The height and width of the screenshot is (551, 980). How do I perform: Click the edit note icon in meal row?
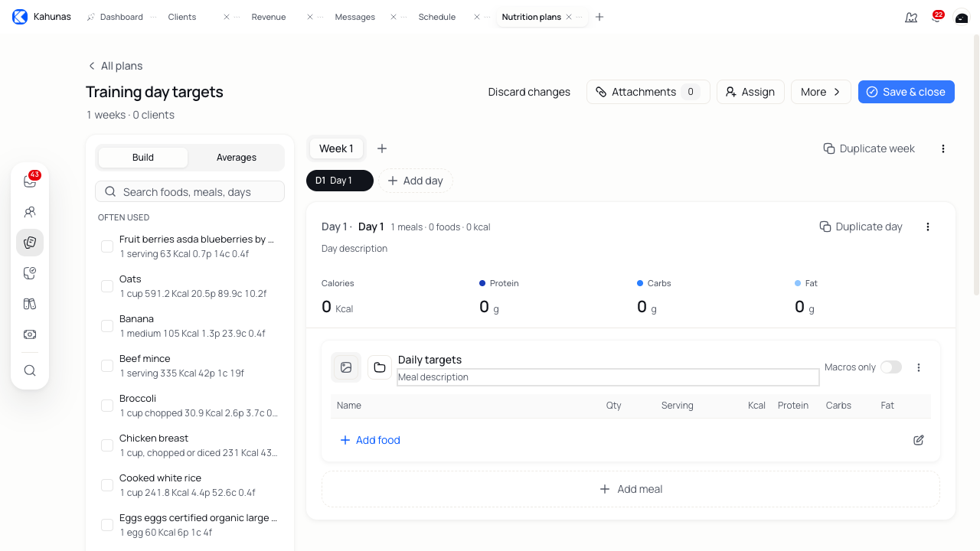tap(919, 440)
